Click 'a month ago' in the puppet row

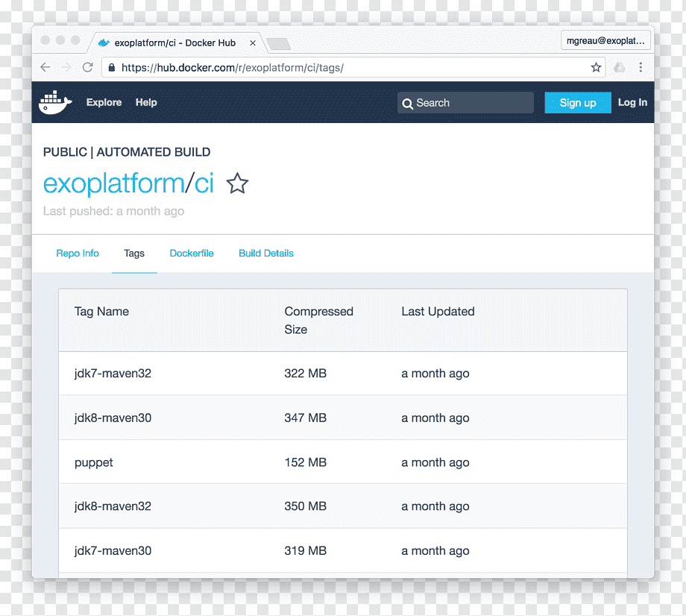click(x=435, y=463)
